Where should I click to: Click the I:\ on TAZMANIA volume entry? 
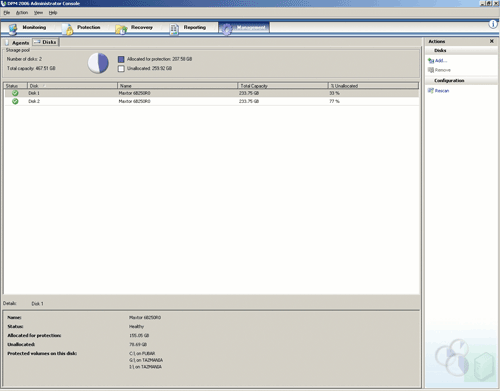point(145,367)
